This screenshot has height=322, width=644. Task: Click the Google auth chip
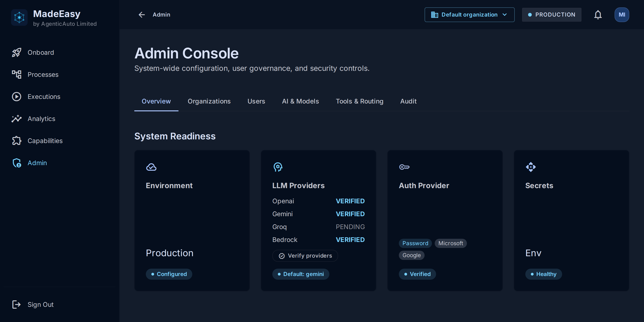(x=411, y=255)
